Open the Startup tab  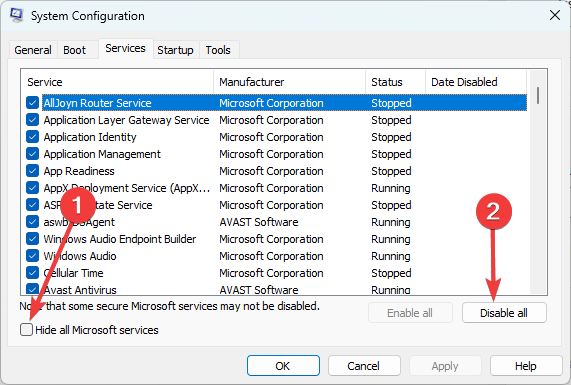coord(175,50)
